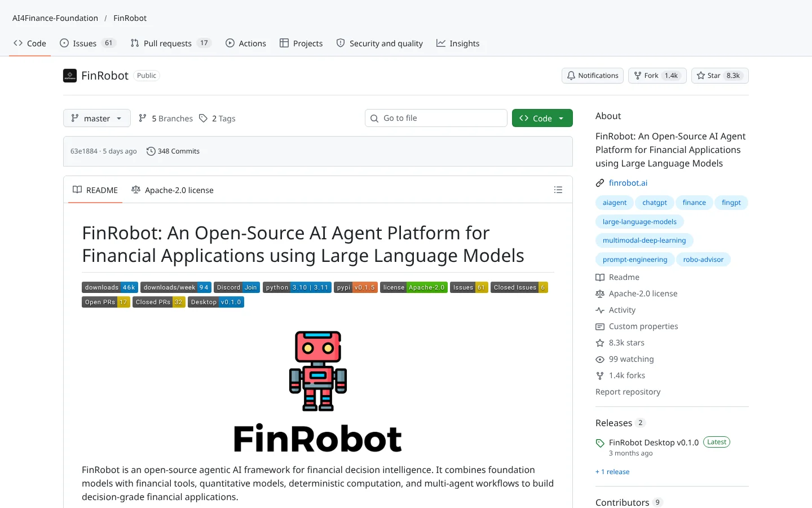Click the pypi v0.1.5 badge
Viewport: 812px width, 508px height.
tap(356, 287)
